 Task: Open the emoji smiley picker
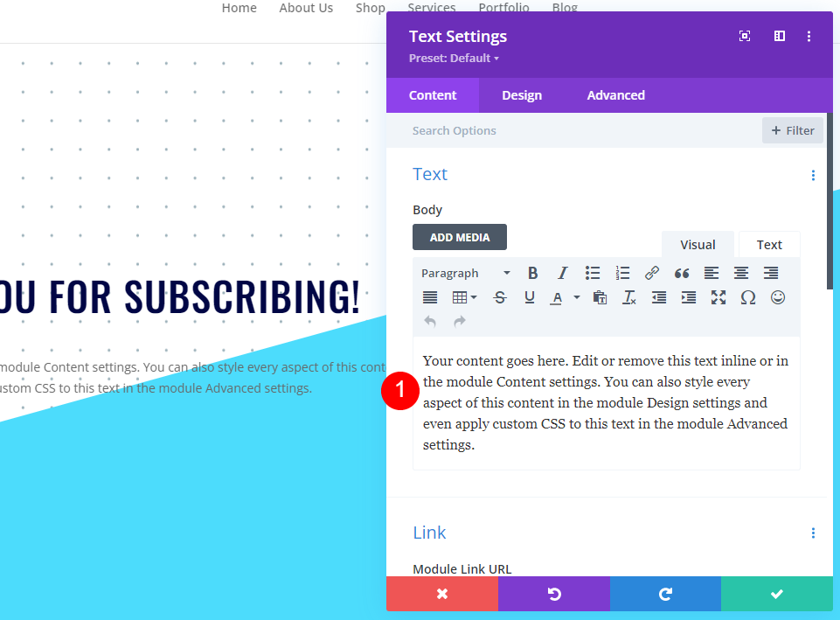pos(778,297)
